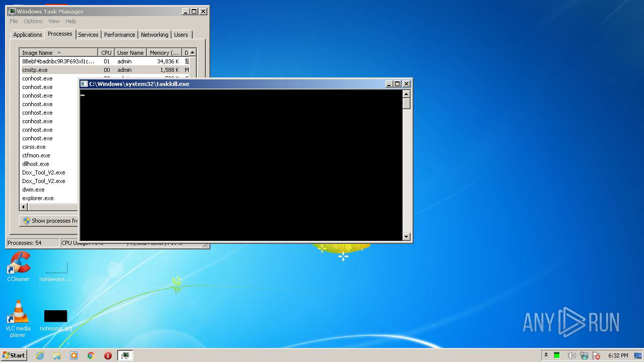Launch Windows Media Player taskbar icon
Image resolution: width=644 pixels, height=362 pixels.
(74, 355)
